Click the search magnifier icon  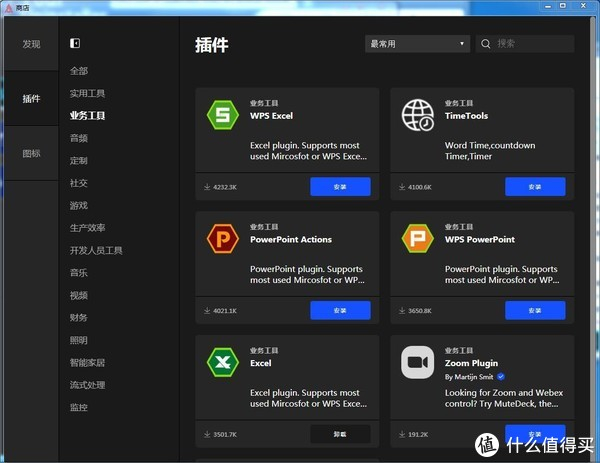(486, 44)
